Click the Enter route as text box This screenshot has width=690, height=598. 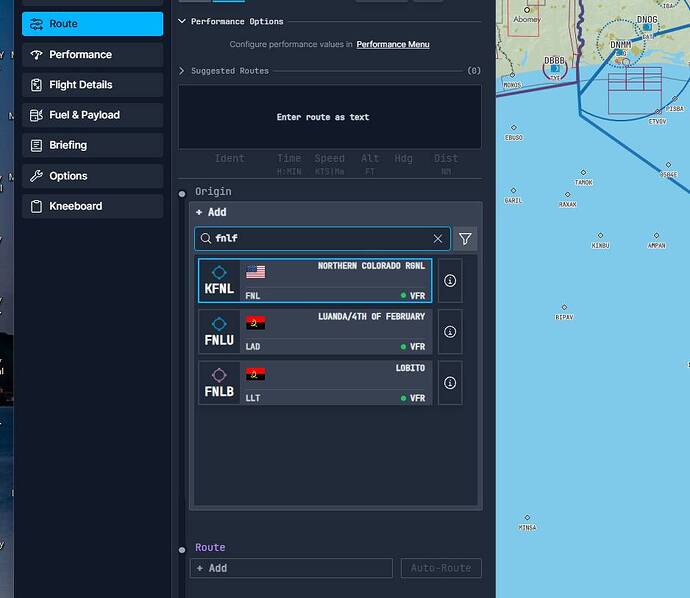329,117
